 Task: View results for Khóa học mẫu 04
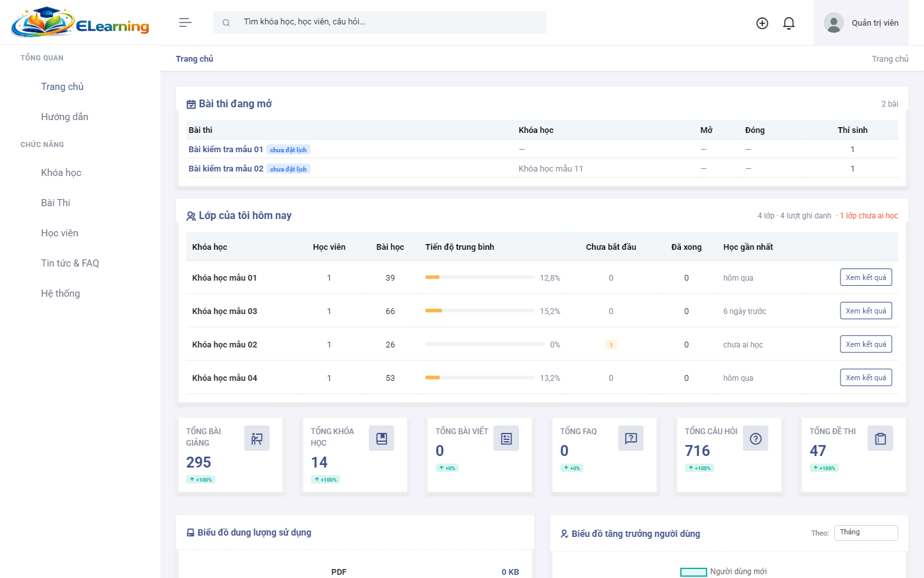tap(866, 378)
